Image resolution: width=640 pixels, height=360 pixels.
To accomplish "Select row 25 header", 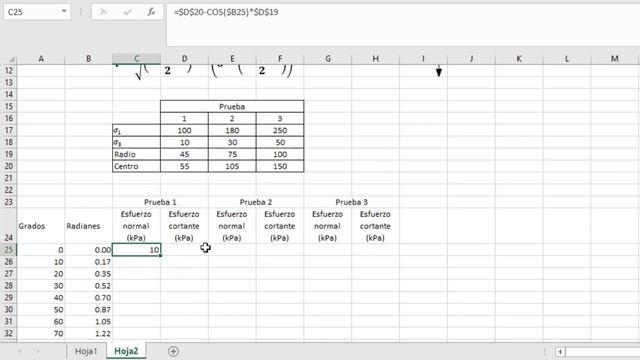I will (9, 250).
